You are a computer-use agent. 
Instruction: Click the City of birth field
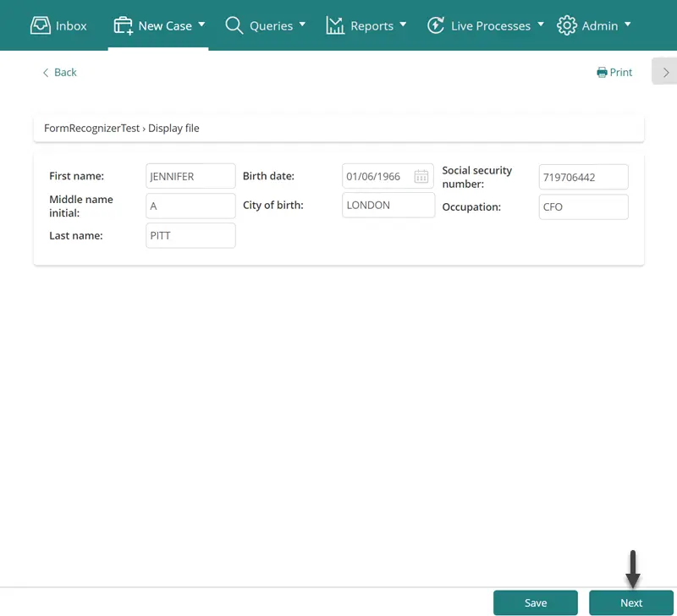[388, 205]
